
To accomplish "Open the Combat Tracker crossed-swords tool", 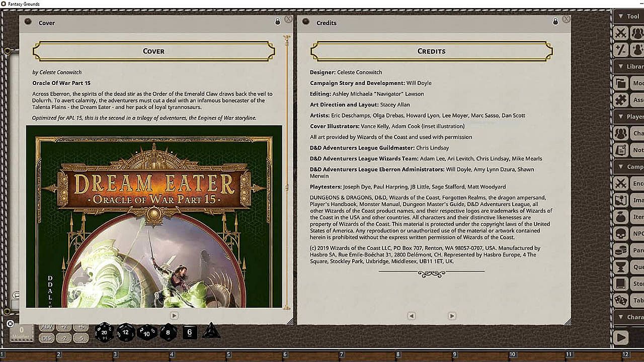I will click(x=621, y=33).
